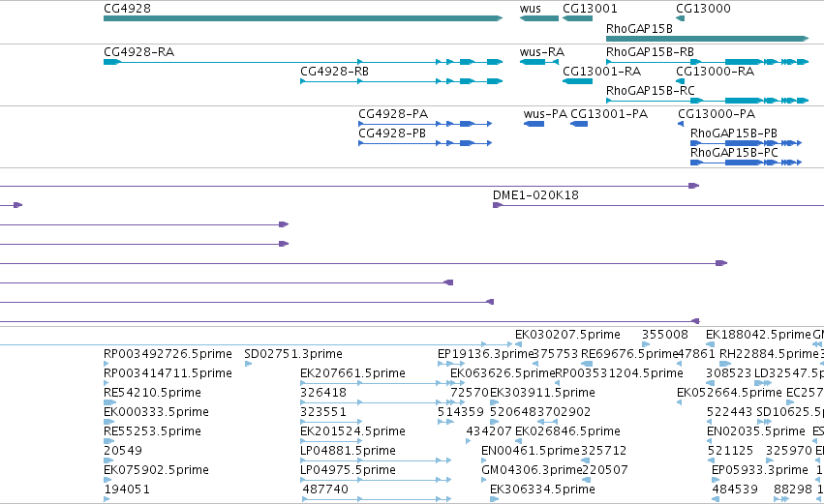Open EST EP19136.3prime
The width and height of the screenshot is (824, 504).
[x=485, y=354]
